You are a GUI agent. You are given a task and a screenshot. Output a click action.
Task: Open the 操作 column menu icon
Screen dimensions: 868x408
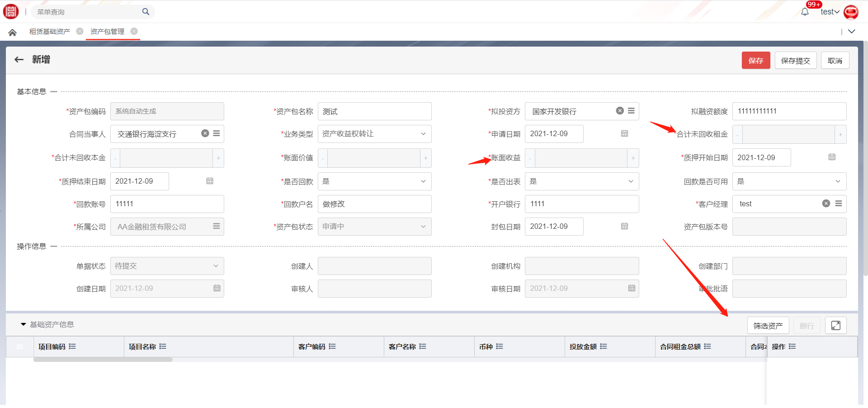(792, 346)
